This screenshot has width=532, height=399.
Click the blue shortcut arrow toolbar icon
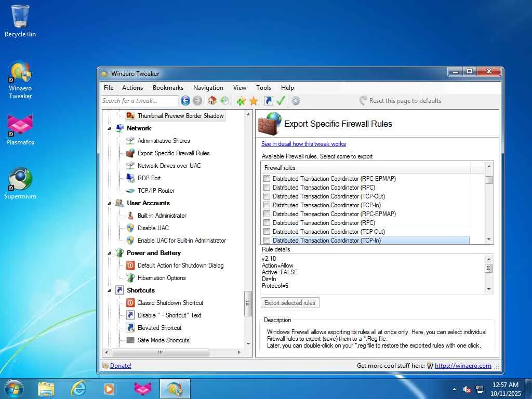coord(269,100)
